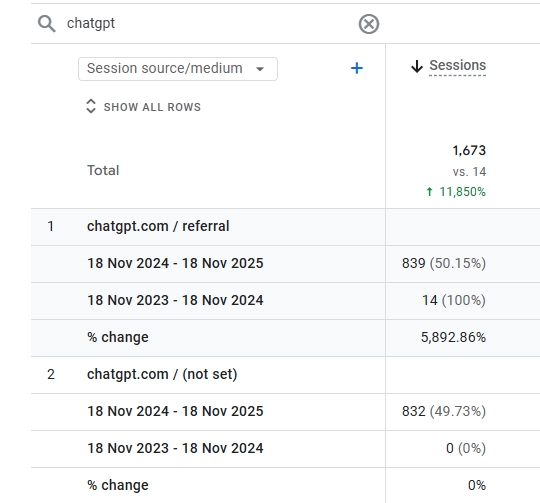This screenshot has height=503, width=540.
Task: Select row chatgpt.com / referral
Action: 158,226
